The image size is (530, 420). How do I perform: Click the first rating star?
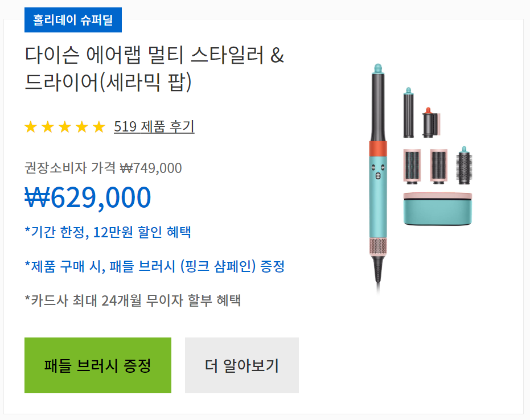pyautogui.click(x=30, y=127)
